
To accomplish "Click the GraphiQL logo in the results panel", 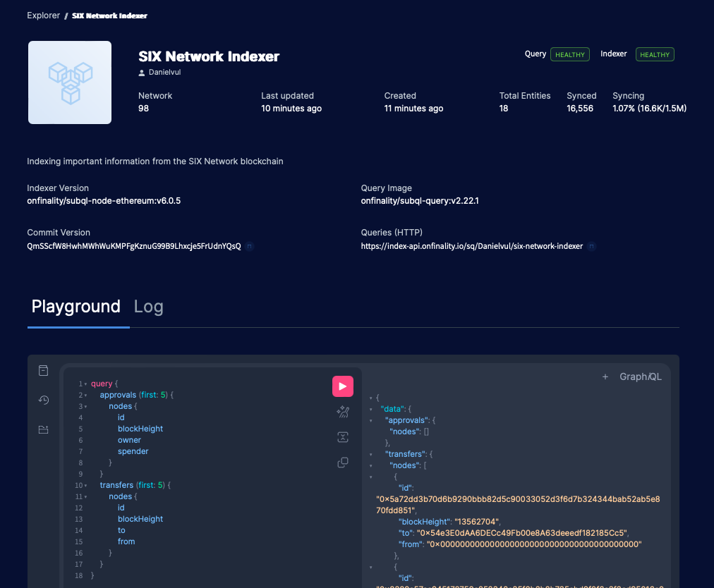I will [641, 376].
